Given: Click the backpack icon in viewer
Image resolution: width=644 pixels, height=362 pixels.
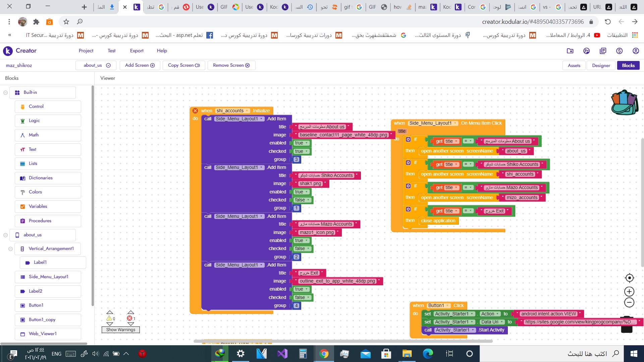Looking at the screenshot, I should coord(625,103).
